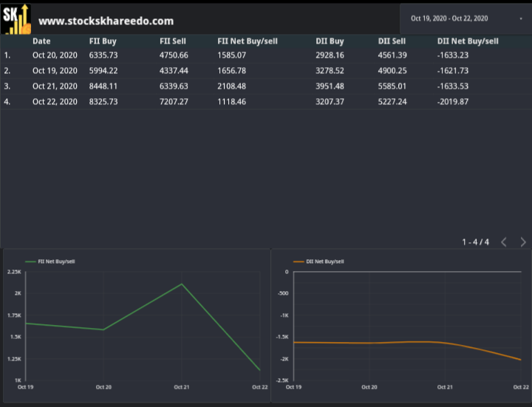Click the DII Net Buy/sell legend label
This screenshot has height=407, width=532.
click(324, 261)
